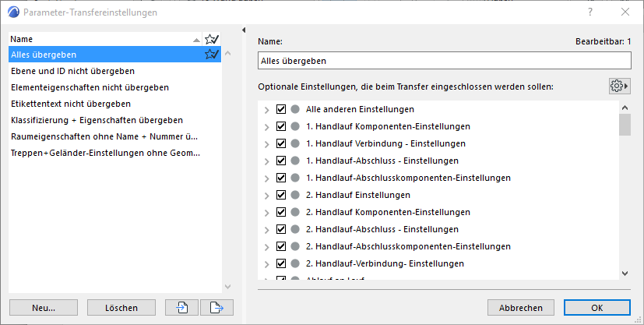
Task: Click the export settings icon button
Action: point(217,307)
